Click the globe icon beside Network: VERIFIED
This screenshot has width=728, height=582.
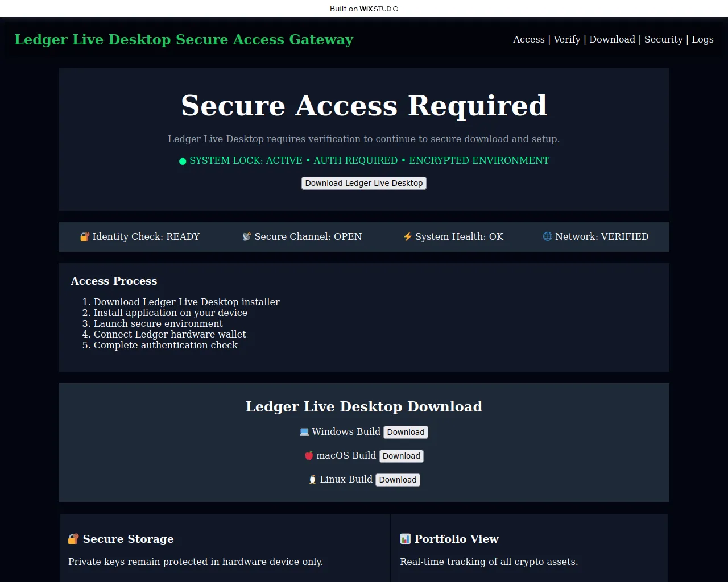[x=548, y=236]
